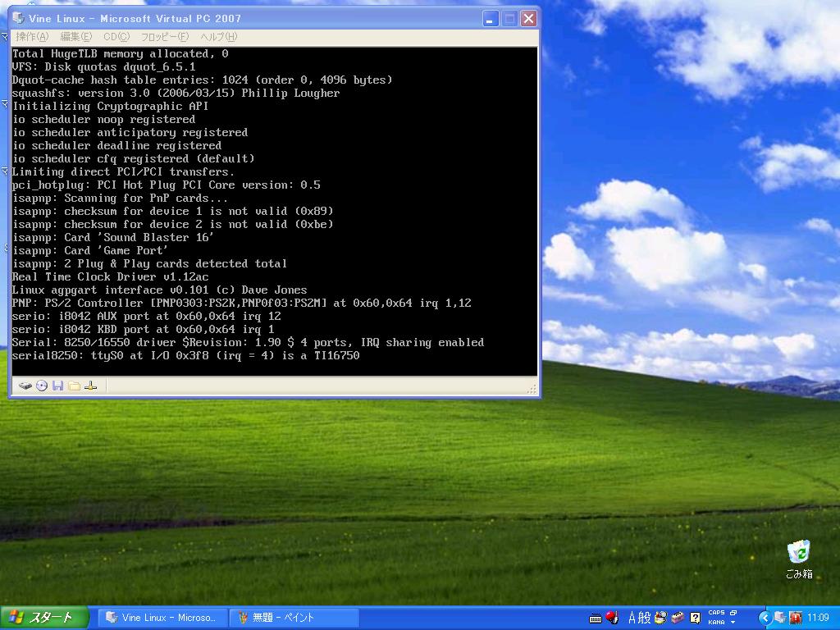Expand hidden system tray icons
840x630 pixels.
765,619
